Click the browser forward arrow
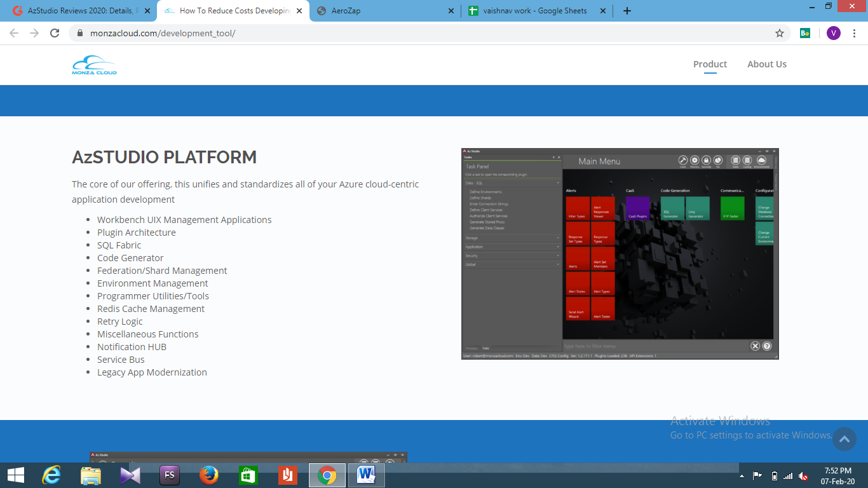This screenshot has width=868, height=488. 34,33
